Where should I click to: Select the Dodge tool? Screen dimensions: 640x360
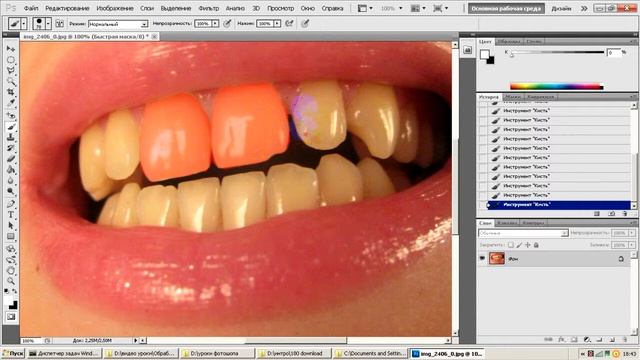pos(11,191)
